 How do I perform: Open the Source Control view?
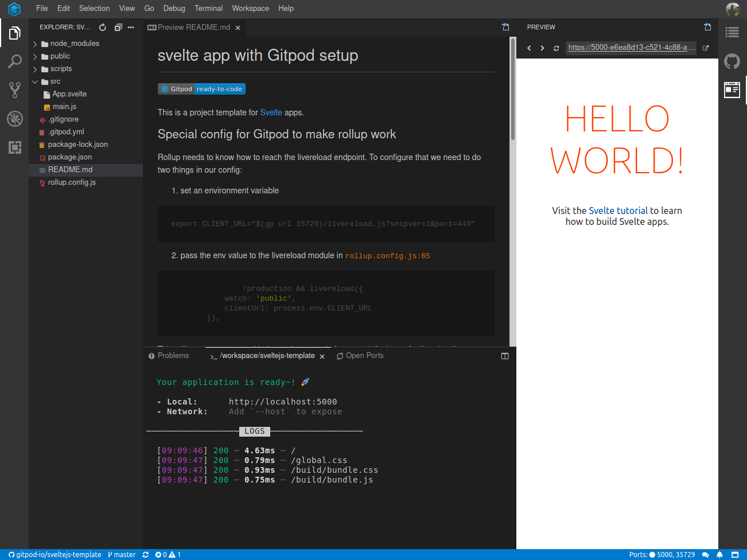(14, 90)
